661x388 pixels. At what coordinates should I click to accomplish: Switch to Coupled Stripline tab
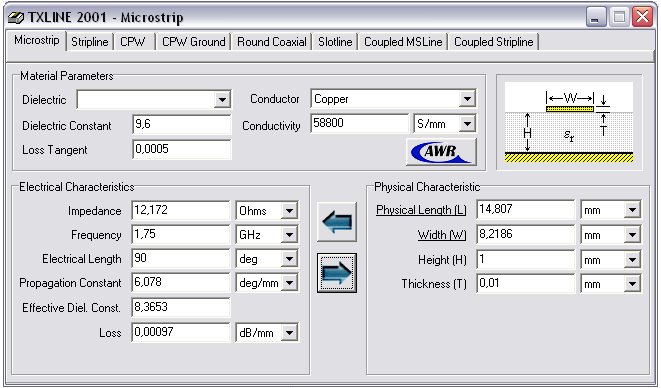pos(494,42)
